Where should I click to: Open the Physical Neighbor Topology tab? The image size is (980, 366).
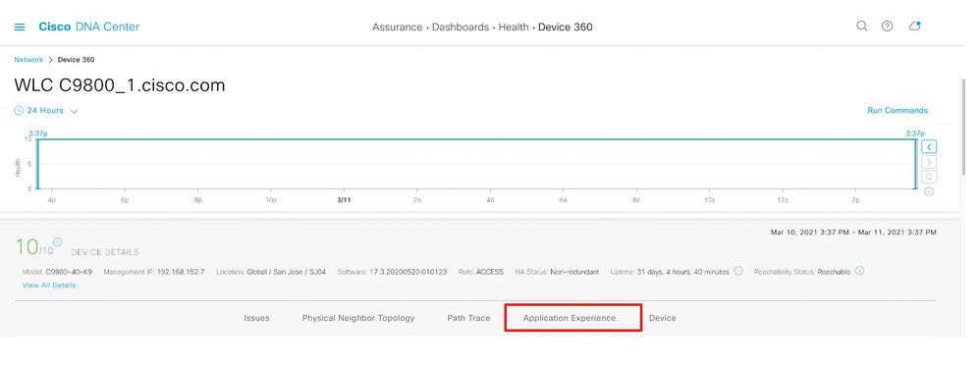[358, 318]
